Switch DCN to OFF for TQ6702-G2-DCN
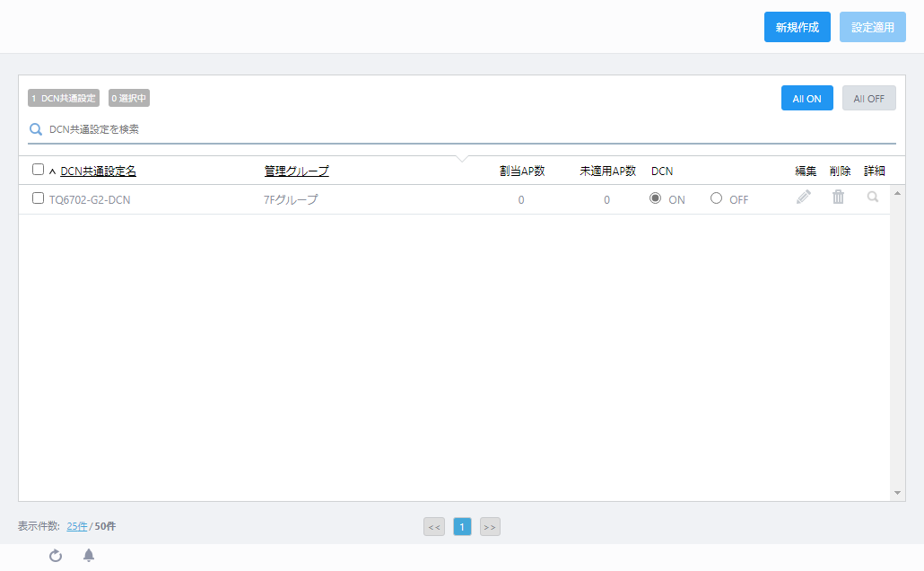924x571 pixels. point(716,198)
